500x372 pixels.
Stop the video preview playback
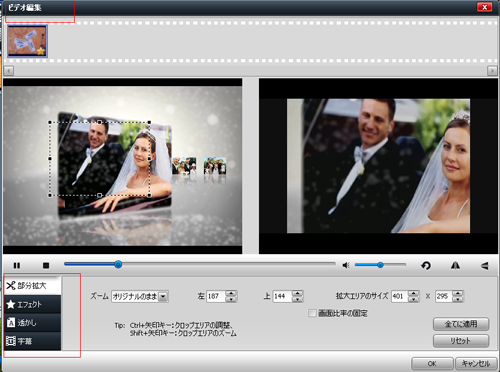[46, 265]
